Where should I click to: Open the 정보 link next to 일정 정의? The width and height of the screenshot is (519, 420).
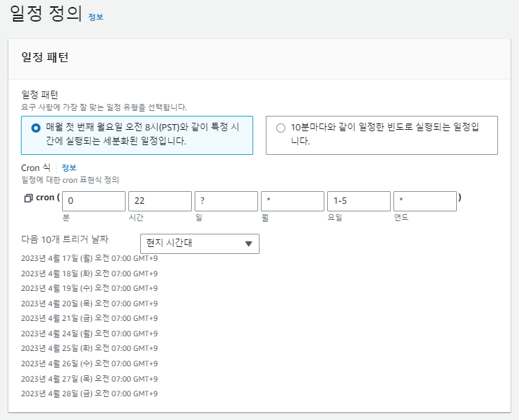coord(96,17)
